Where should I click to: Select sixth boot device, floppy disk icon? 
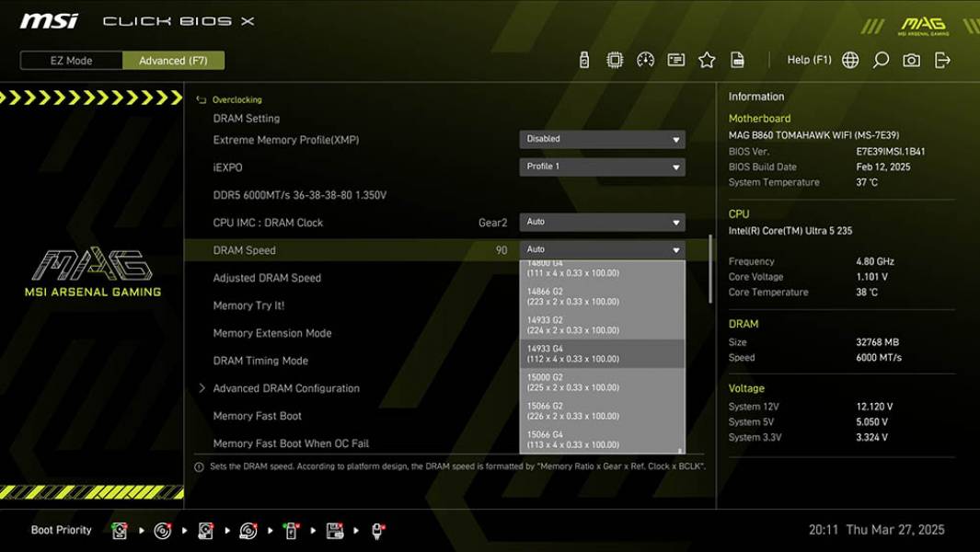coord(335,531)
